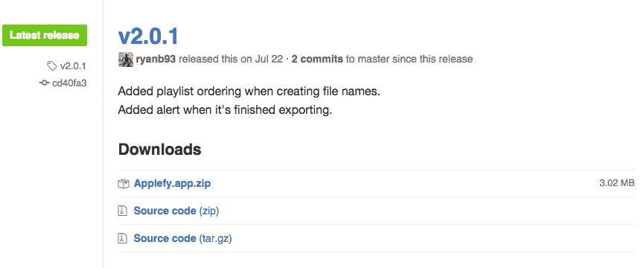Click ryanb93's avatar image
Viewport: 644px width, 268px height.
point(126,60)
